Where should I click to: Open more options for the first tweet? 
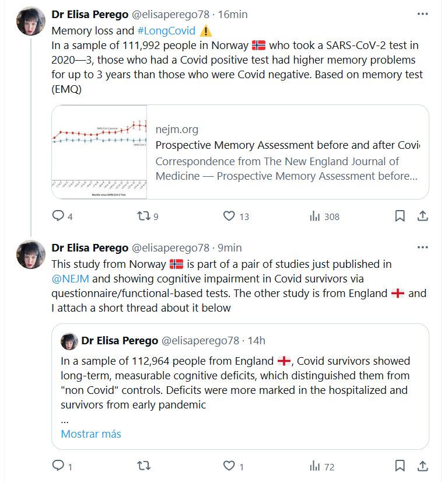click(x=423, y=14)
